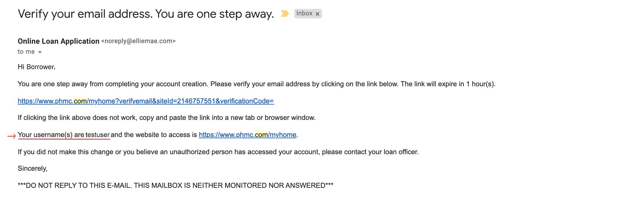This screenshot has width=644, height=202.
Task: Click the sender name Online Loan Application
Action: point(59,41)
